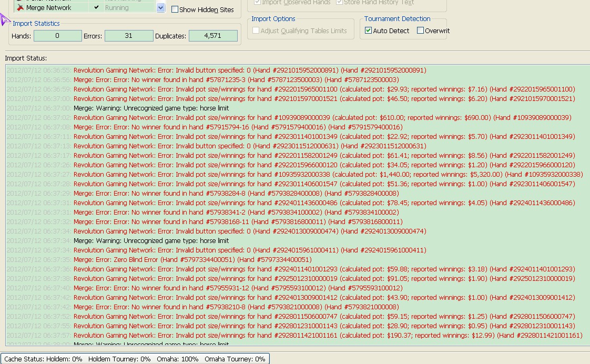Click the checkmark in the Merge Network row
Screen dimensions: 590x364
click(x=97, y=7)
